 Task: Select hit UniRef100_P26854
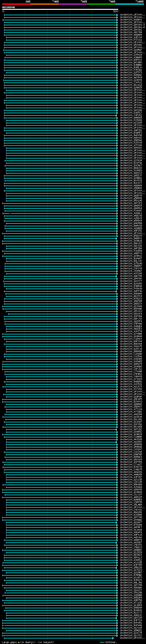[131, 251]
